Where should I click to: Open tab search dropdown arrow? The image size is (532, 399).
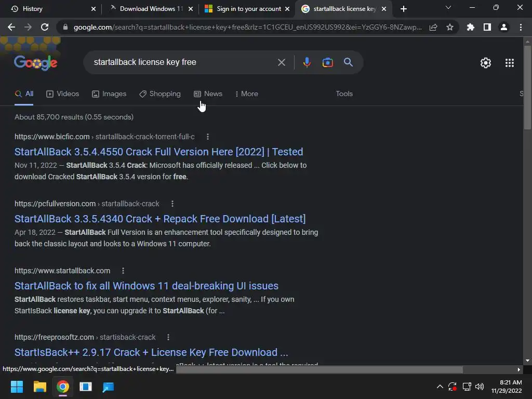(448, 7)
